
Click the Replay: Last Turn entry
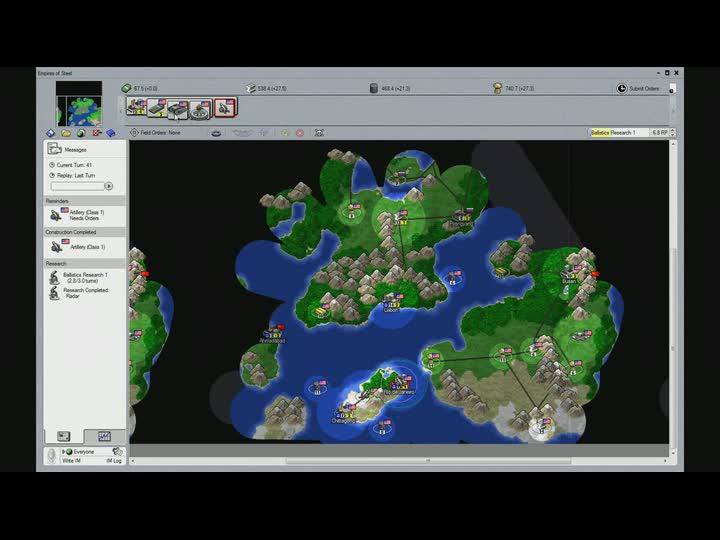click(x=72, y=175)
